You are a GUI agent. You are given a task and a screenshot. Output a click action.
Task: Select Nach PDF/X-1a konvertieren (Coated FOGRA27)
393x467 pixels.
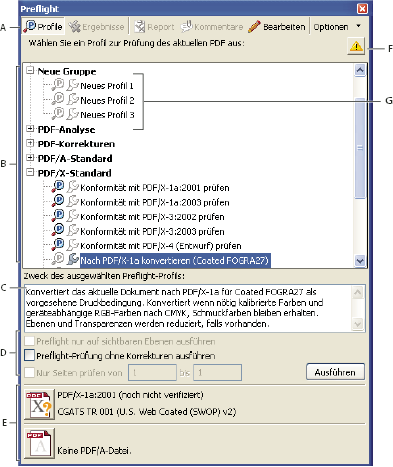(x=175, y=260)
